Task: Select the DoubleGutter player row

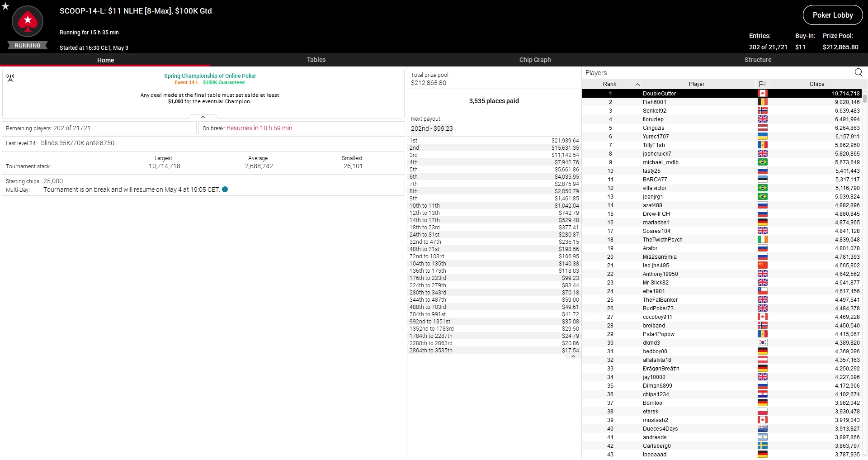Action: 722,93
